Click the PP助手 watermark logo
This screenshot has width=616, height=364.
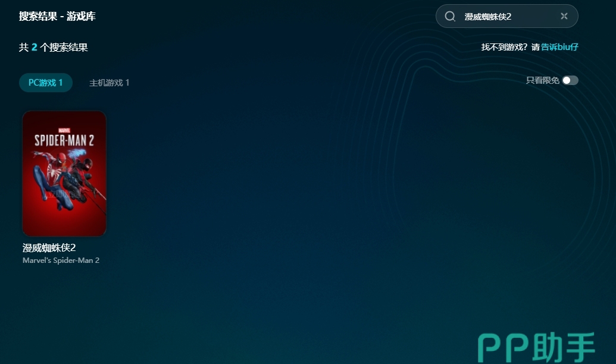[x=537, y=347]
